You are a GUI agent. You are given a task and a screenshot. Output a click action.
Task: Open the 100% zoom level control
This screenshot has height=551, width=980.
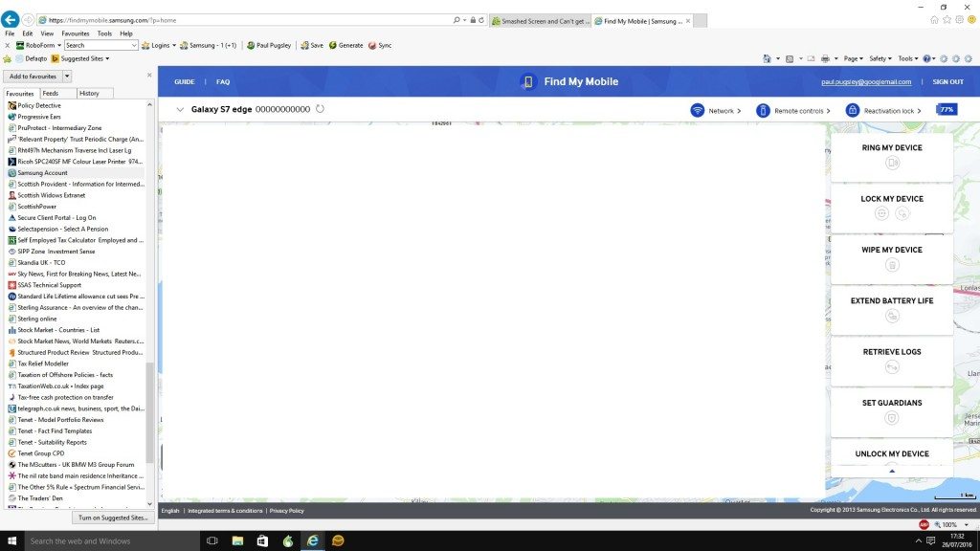point(949,525)
